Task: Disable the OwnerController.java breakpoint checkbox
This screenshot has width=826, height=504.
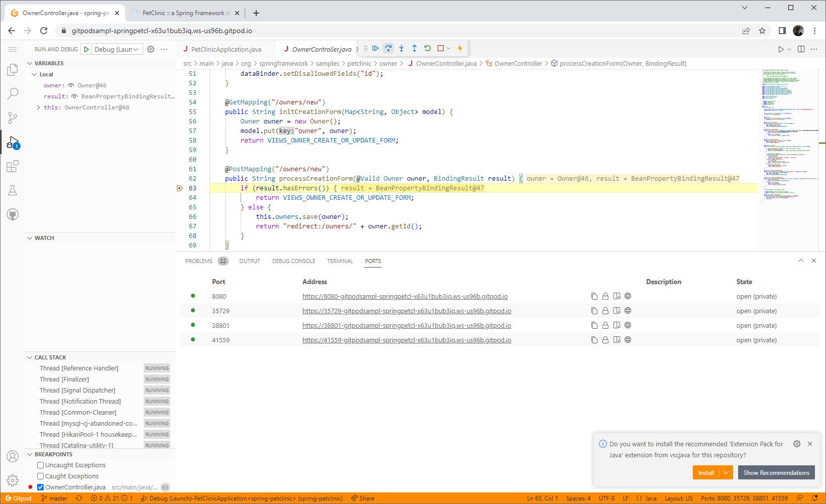Action: click(41, 487)
